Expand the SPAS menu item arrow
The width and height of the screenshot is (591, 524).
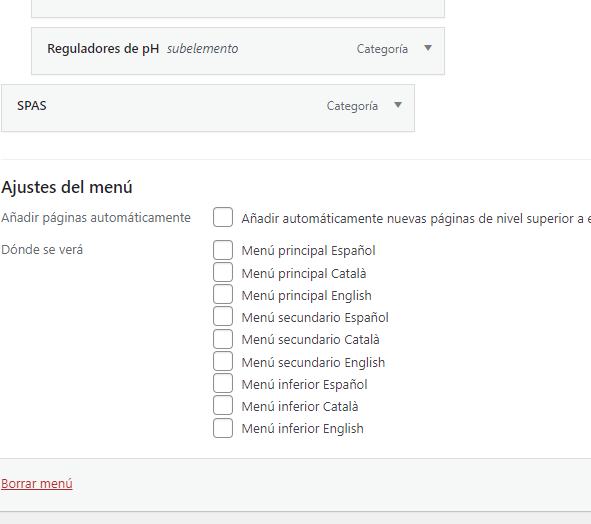point(398,105)
